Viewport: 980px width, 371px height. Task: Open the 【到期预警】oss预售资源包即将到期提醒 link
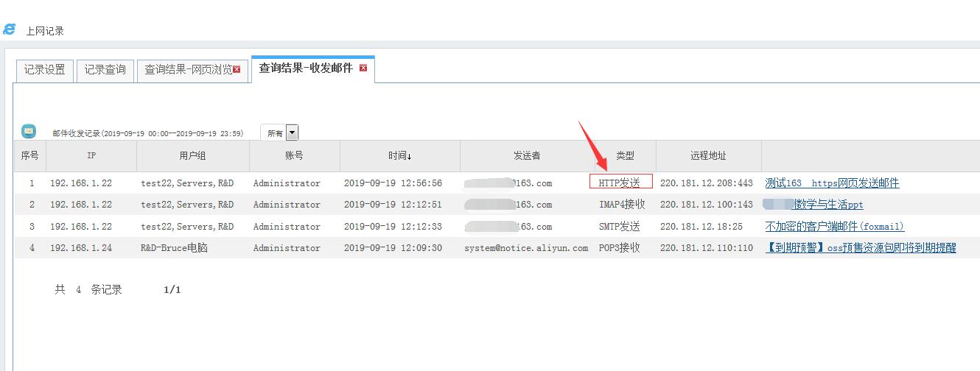(x=861, y=248)
